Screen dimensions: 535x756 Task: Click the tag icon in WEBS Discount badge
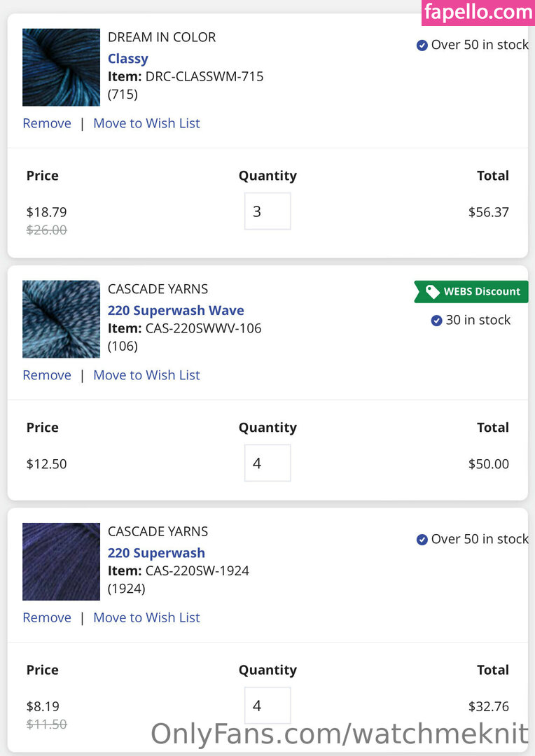coord(433,292)
